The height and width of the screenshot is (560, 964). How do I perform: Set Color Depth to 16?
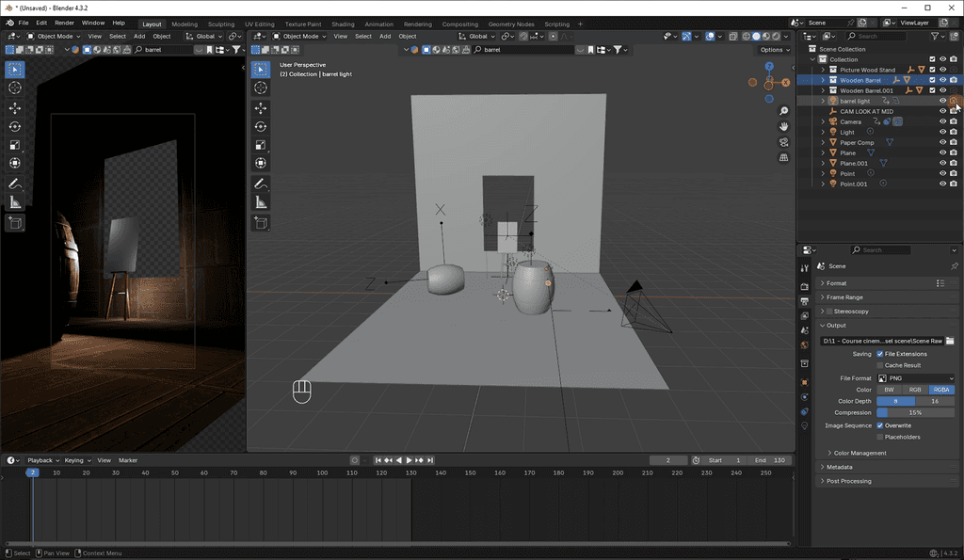(x=934, y=401)
